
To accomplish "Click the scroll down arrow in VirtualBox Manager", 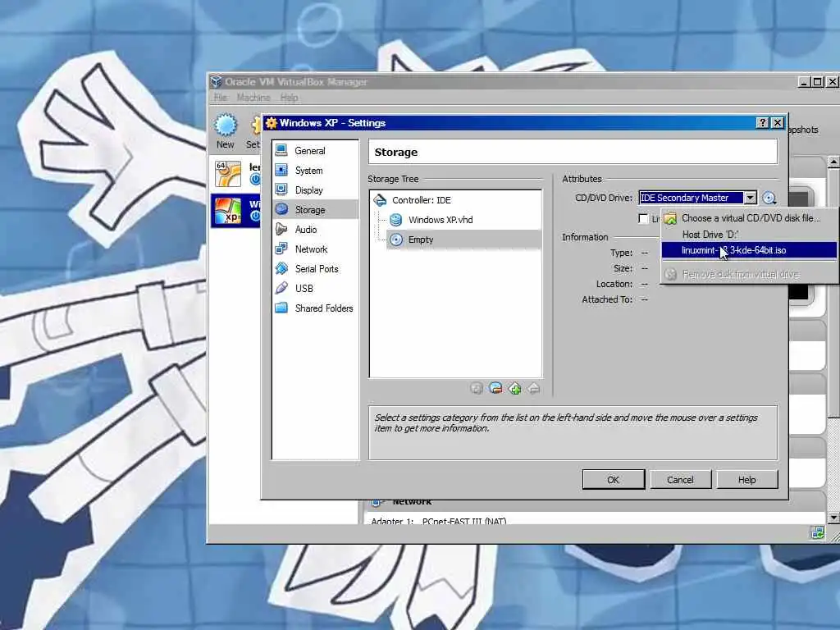I will pyautogui.click(x=833, y=518).
